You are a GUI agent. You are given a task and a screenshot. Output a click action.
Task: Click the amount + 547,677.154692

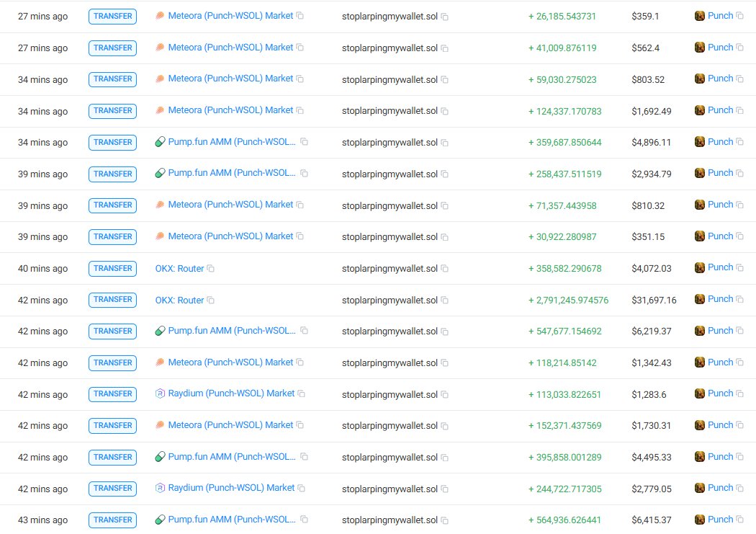pos(565,331)
